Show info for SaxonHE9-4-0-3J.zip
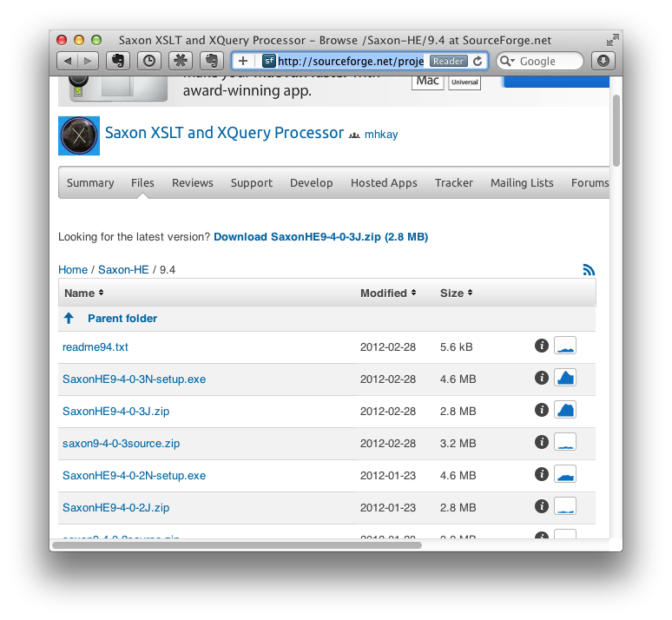The image size is (672, 620). click(542, 410)
